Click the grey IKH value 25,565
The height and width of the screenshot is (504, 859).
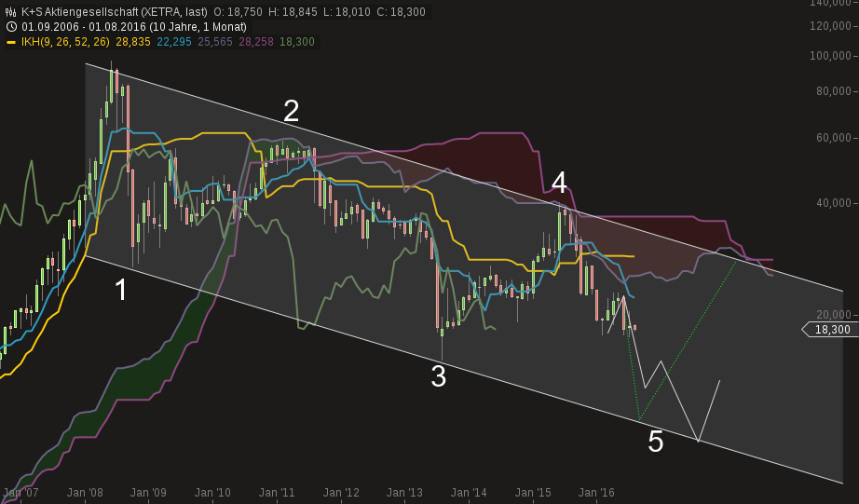pyautogui.click(x=214, y=42)
